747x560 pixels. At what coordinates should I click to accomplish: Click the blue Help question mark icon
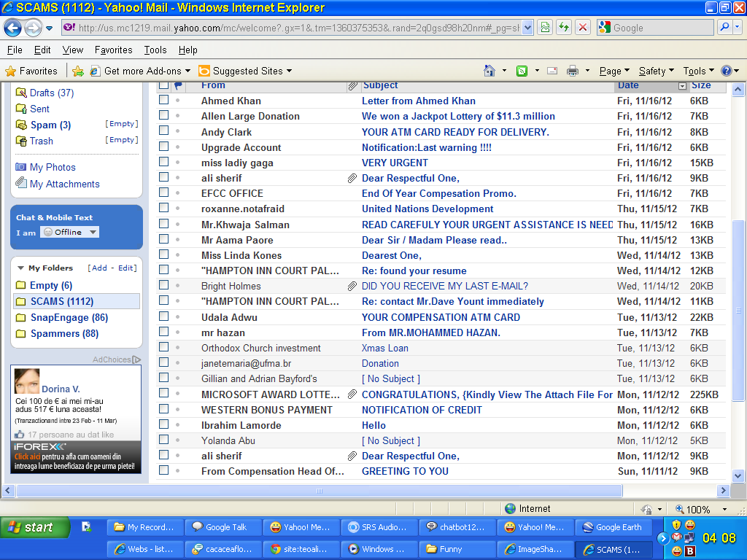pyautogui.click(x=726, y=71)
